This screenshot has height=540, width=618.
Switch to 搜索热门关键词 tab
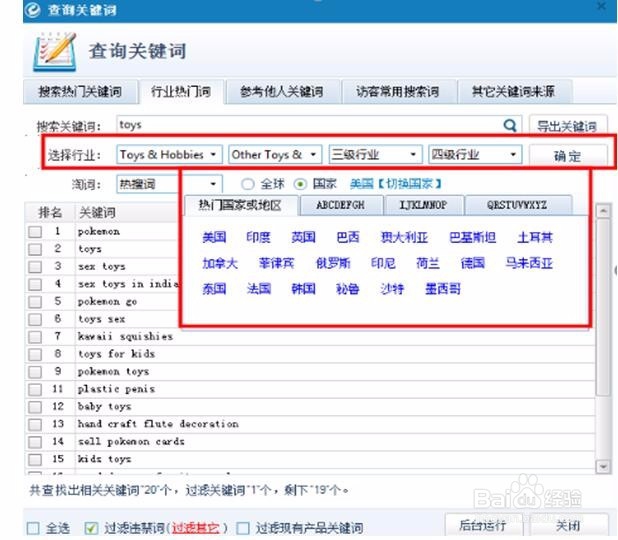click(80, 92)
